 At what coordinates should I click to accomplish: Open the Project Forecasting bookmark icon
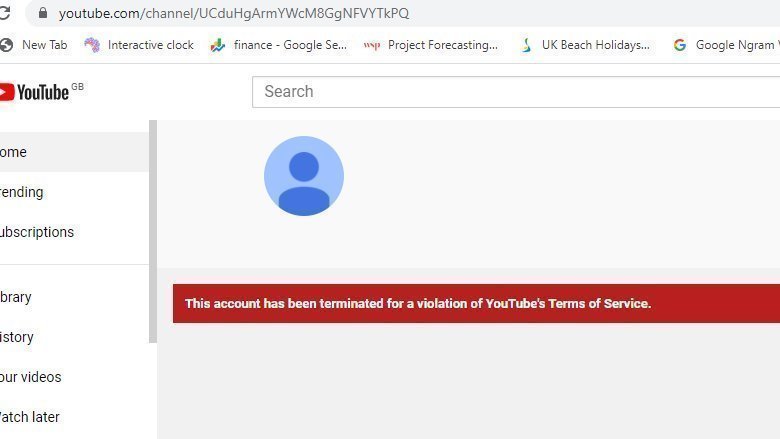point(372,45)
